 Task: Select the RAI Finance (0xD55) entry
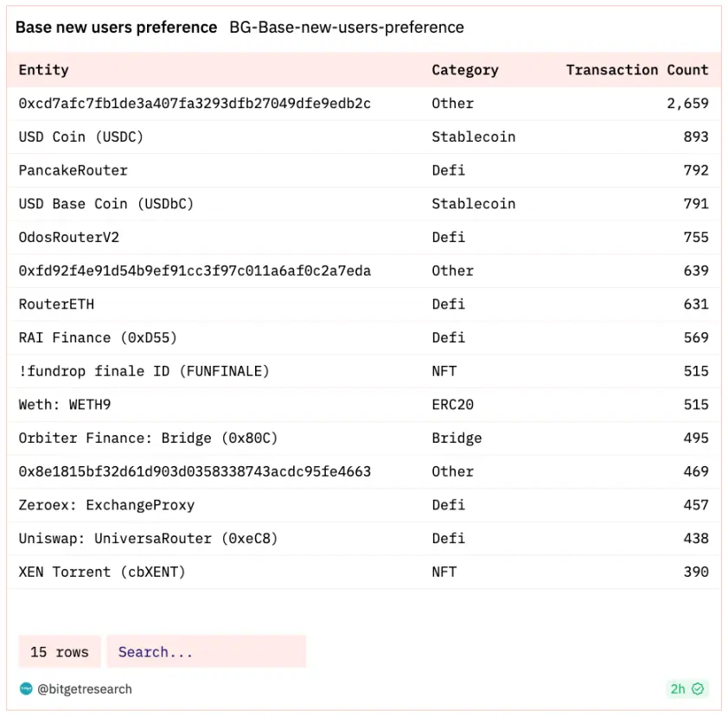(x=98, y=337)
